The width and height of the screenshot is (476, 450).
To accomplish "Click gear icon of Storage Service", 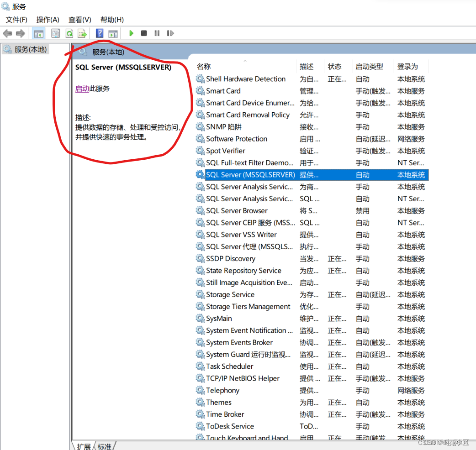I will [200, 294].
